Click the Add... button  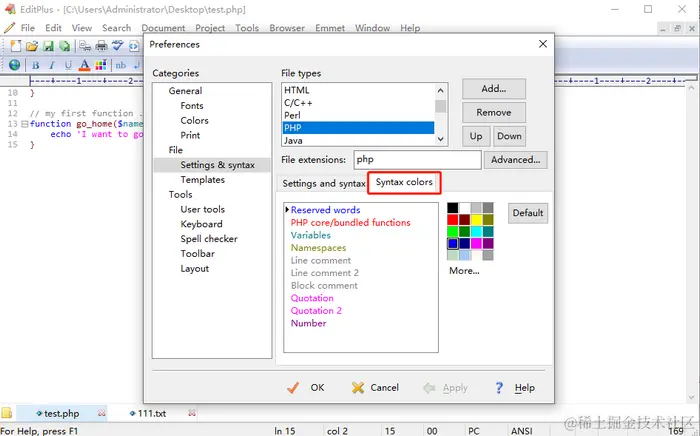tap(494, 89)
